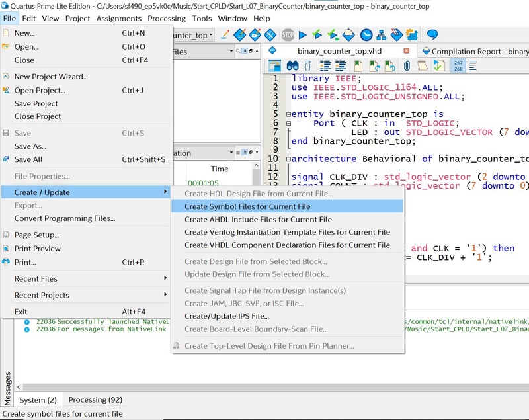Choose Open Project from File menu

click(x=86, y=90)
